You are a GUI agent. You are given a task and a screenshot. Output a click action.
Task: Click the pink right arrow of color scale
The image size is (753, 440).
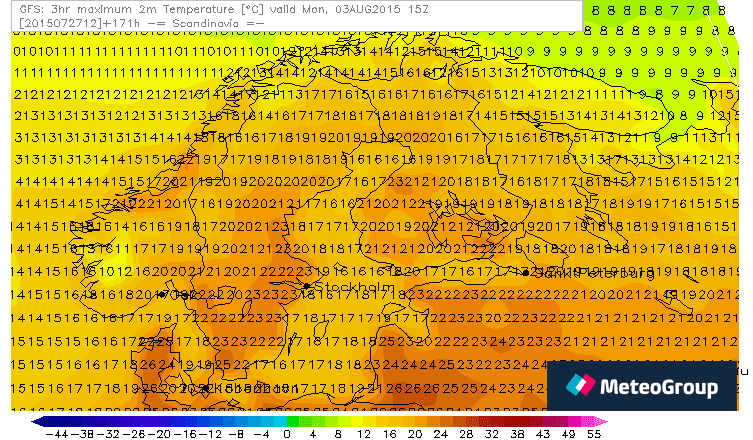click(600, 422)
